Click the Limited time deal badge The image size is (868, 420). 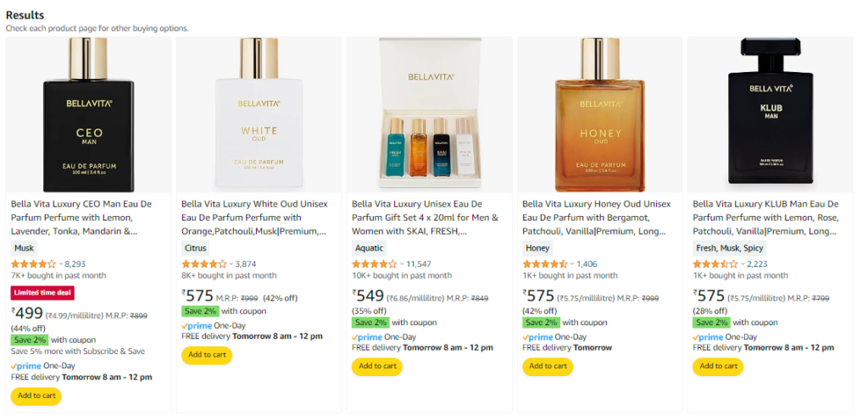(42, 293)
